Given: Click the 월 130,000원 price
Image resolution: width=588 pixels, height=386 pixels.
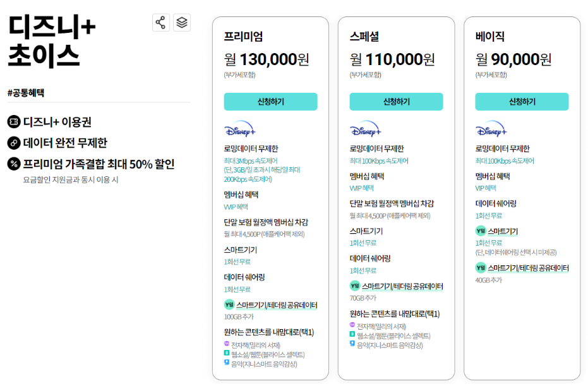Looking at the screenshot, I should (267, 59).
